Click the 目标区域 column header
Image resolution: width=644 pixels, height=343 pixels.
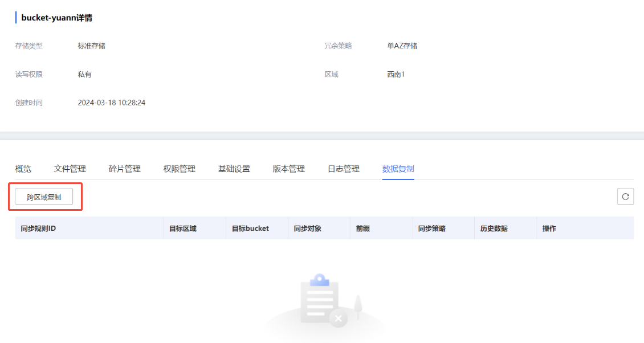pos(183,228)
